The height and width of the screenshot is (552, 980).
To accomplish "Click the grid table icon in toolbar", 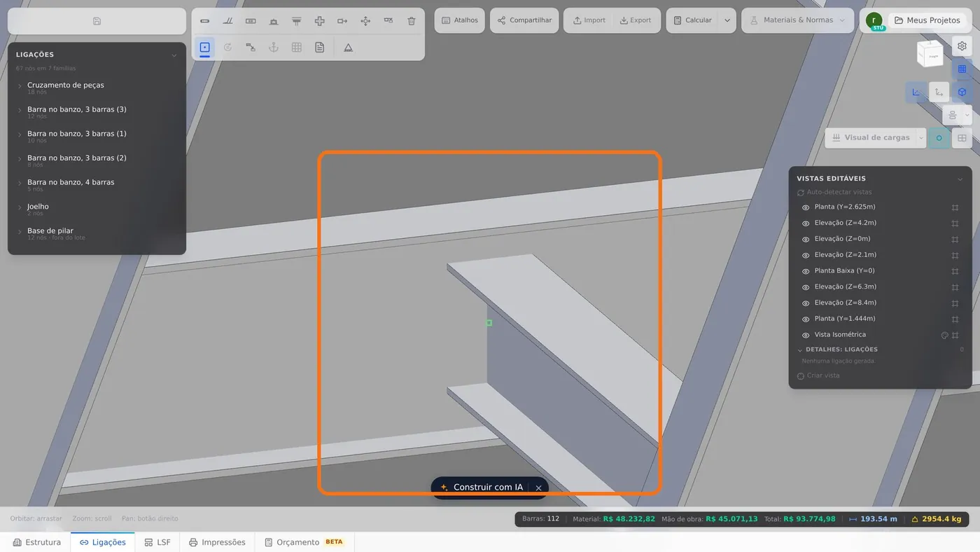I will click(x=297, y=47).
